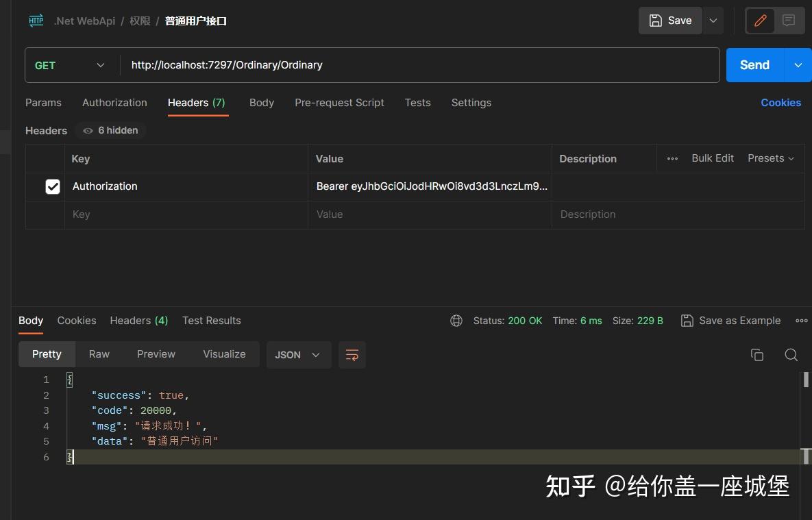
Task: Select the Raw view
Action: pyautogui.click(x=99, y=354)
